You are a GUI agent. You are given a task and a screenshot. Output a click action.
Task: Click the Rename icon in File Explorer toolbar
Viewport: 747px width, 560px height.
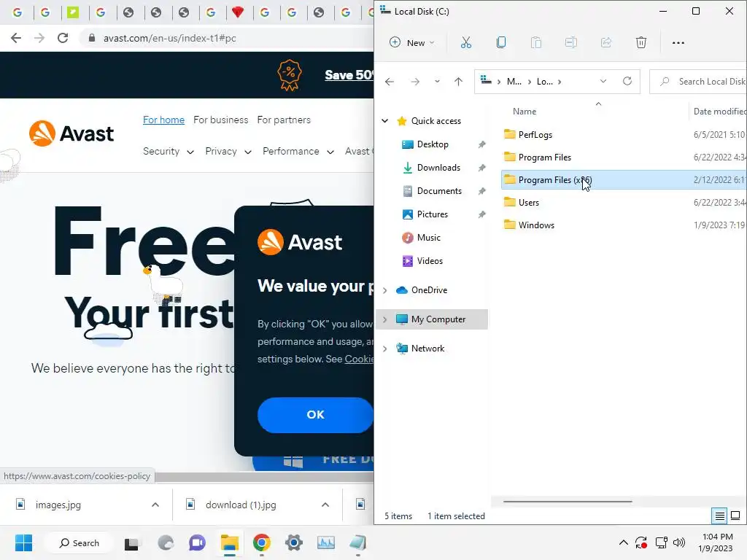pos(570,43)
